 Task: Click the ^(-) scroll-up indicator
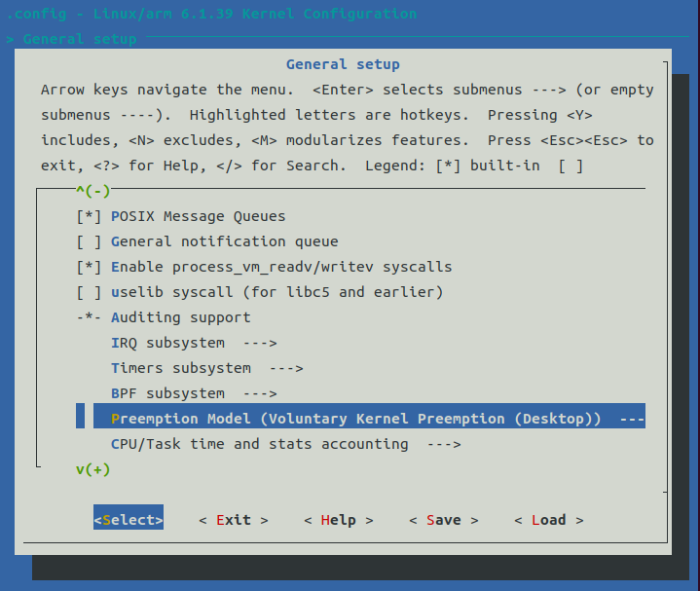92,191
